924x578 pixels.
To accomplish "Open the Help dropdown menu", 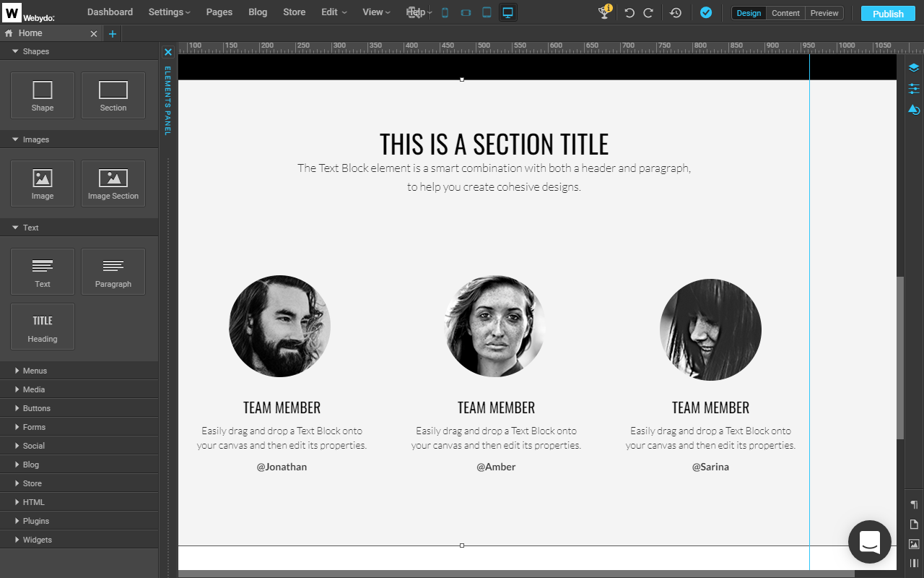I will click(x=419, y=12).
